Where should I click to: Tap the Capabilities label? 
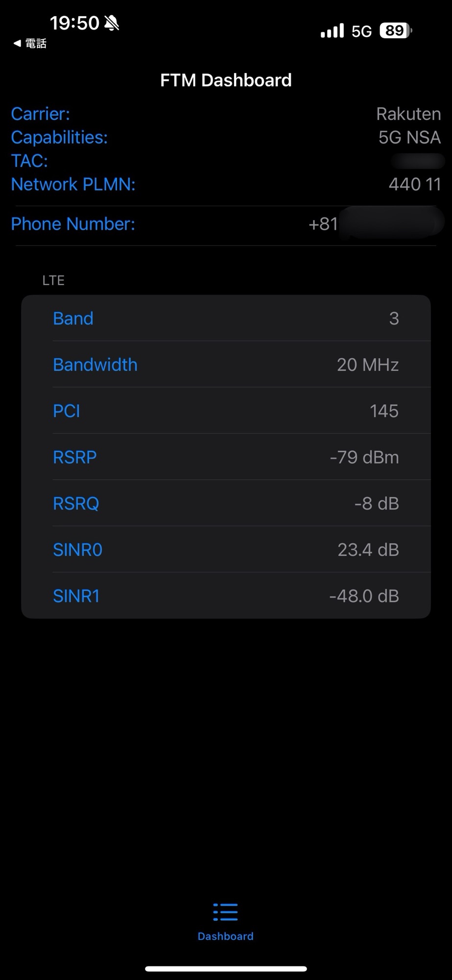[59, 137]
